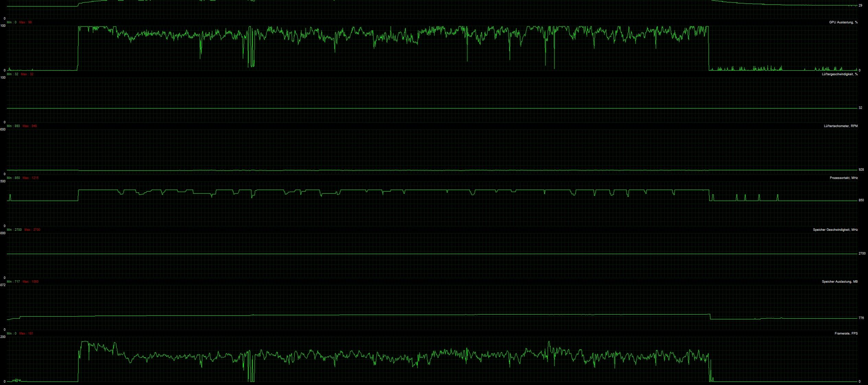Click current value 928 on tachometer graph
868x385 pixels.
tap(861, 170)
